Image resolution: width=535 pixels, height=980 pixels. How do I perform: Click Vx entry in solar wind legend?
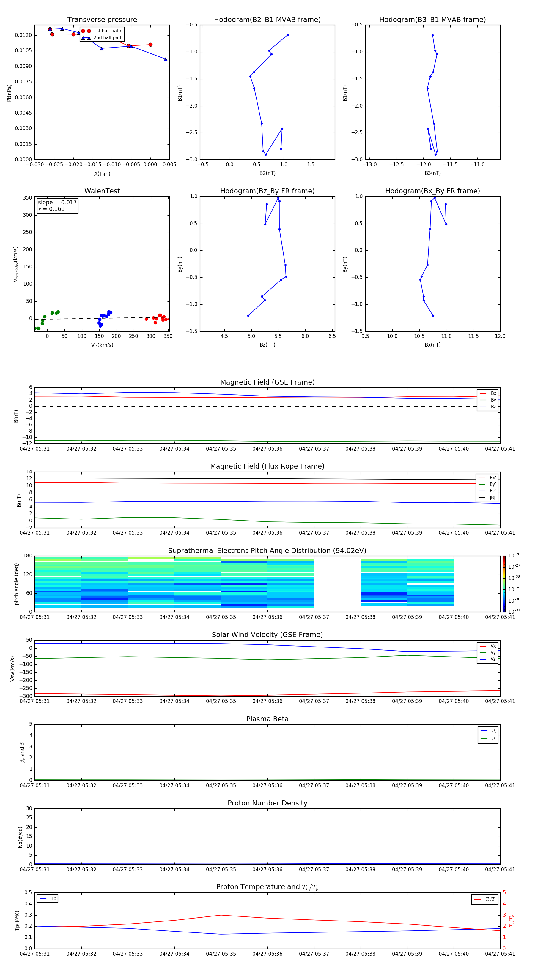tap(488, 646)
